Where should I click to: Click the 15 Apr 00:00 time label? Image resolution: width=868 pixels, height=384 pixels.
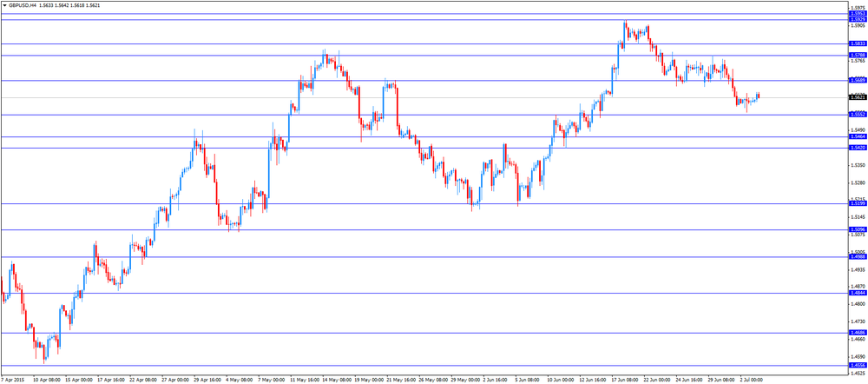coord(79,381)
